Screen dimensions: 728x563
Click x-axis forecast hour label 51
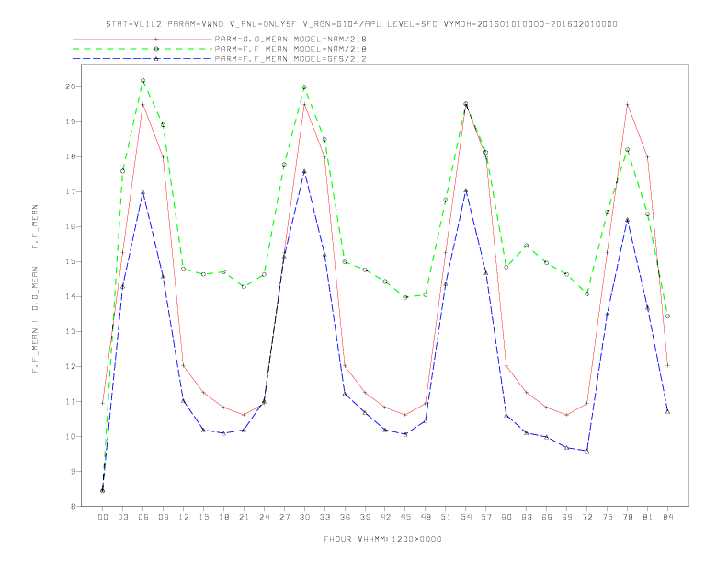pos(446,517)
